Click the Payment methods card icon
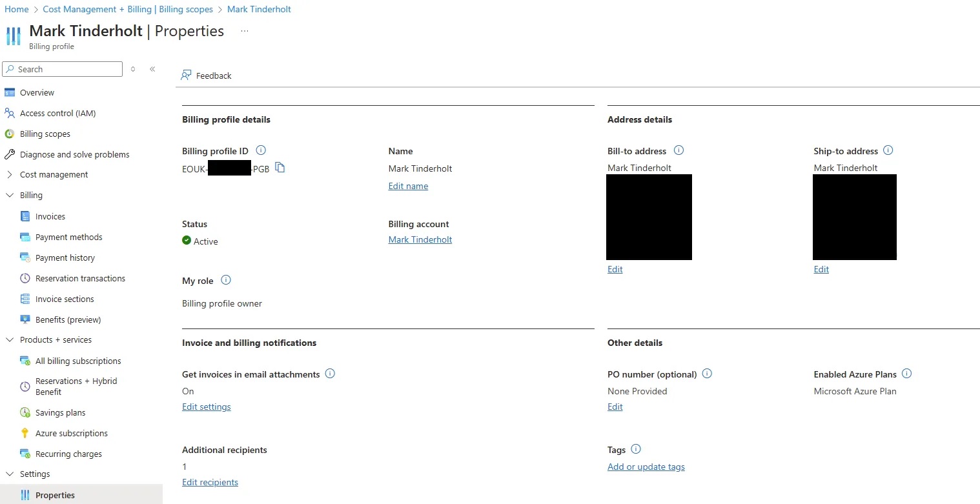The image size is (980, 504). [25, 237]
